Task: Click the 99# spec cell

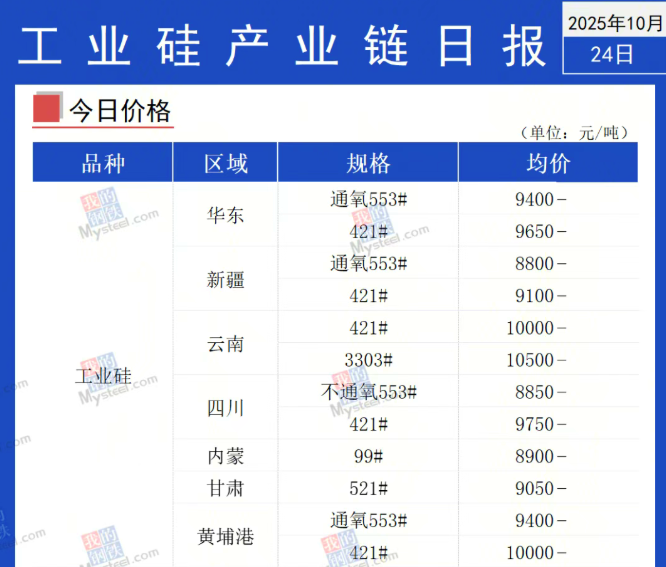Action: tap(369, 456)
